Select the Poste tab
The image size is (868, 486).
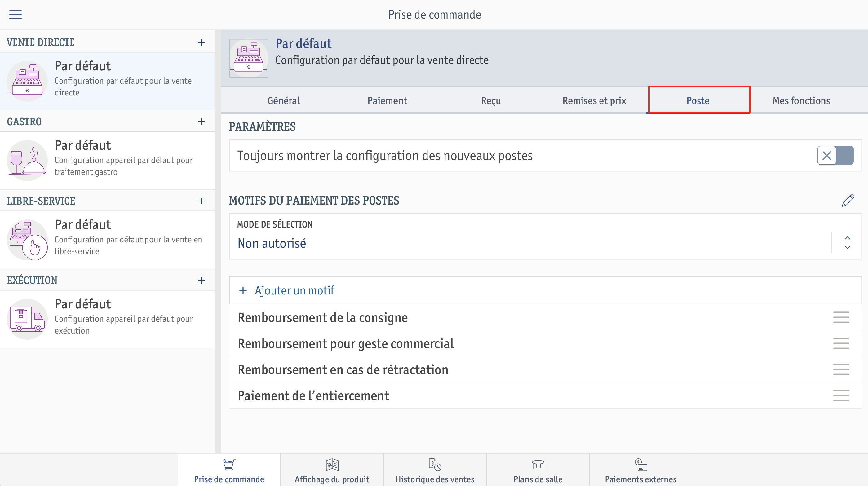pyautogui.click(x=698, y=100)
